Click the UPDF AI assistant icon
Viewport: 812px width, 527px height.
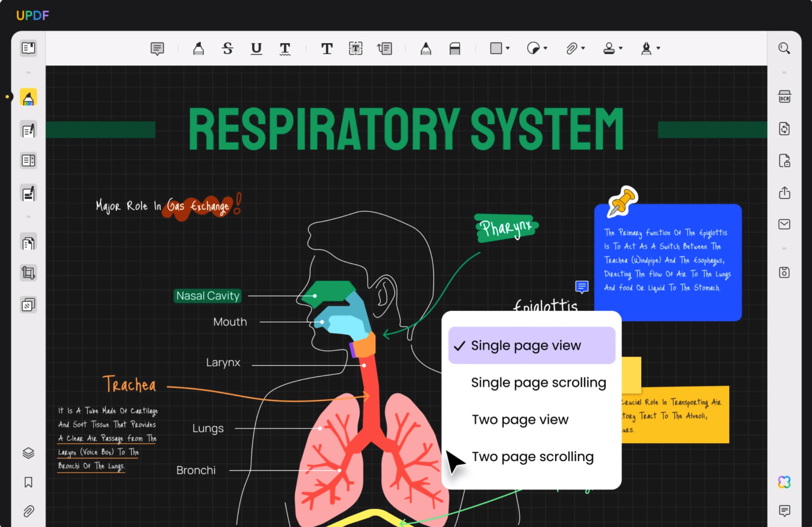(785, 482)
